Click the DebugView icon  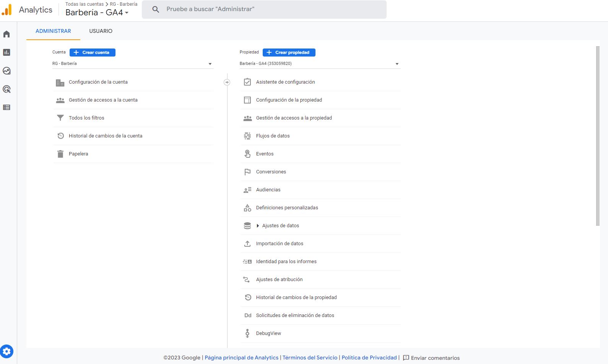tap(247, 333)
